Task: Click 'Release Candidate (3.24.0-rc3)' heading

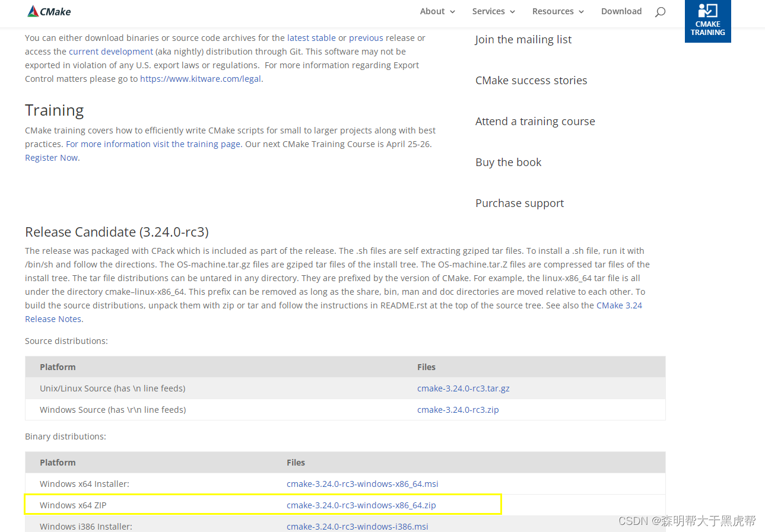Action: click(x=117, y=232)
